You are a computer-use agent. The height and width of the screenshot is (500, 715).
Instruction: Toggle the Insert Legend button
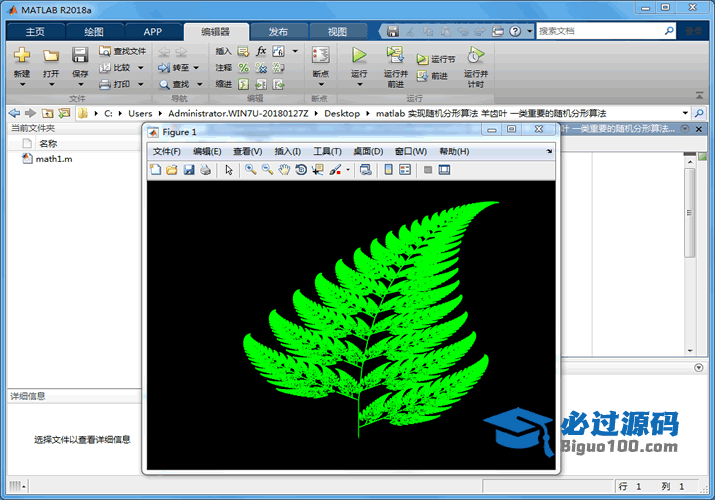click(405, 170)
